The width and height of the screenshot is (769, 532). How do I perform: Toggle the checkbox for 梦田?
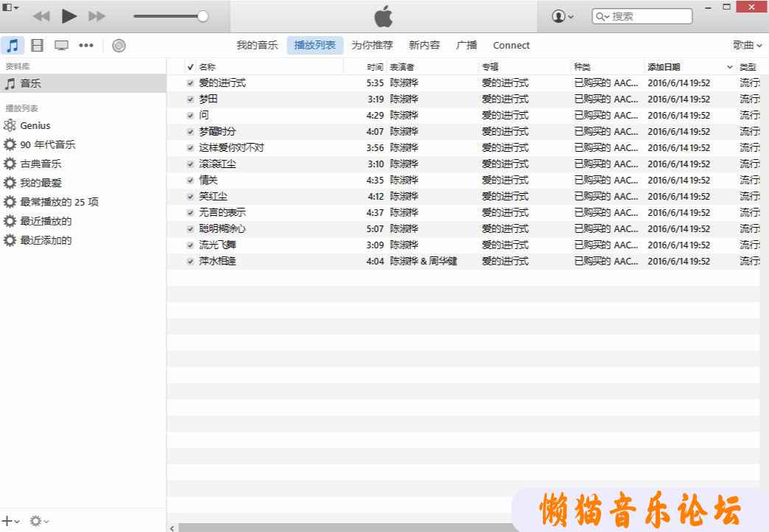pos(191,99)
